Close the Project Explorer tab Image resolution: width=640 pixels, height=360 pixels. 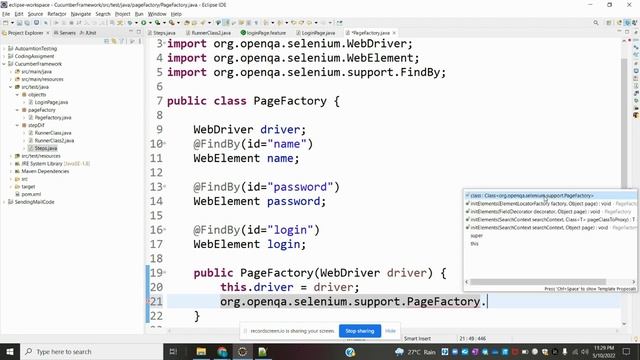click(48, 33)
